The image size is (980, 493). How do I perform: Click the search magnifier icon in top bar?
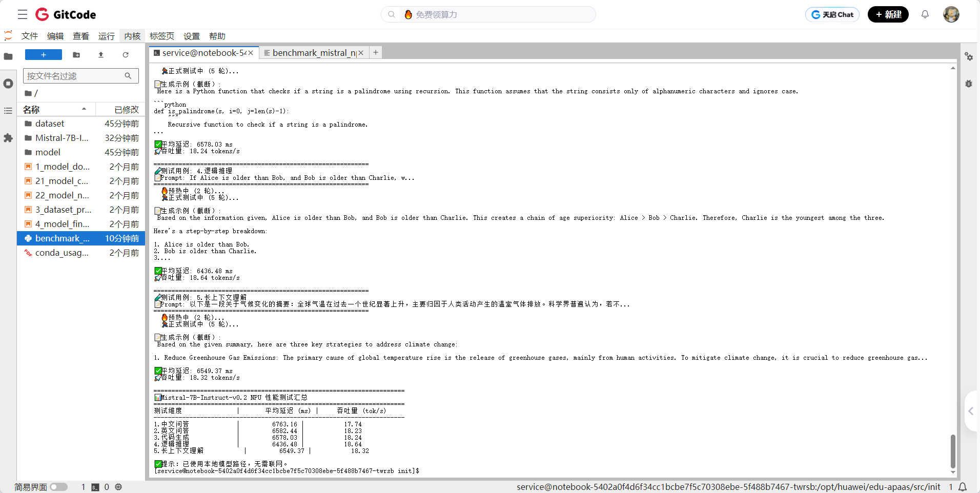point(392,14)
